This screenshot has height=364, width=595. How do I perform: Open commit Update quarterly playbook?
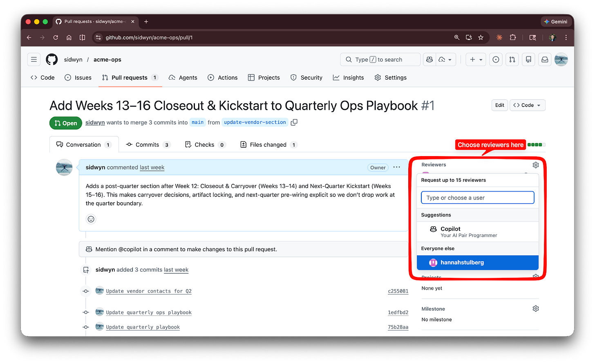(x=143, y=327)
